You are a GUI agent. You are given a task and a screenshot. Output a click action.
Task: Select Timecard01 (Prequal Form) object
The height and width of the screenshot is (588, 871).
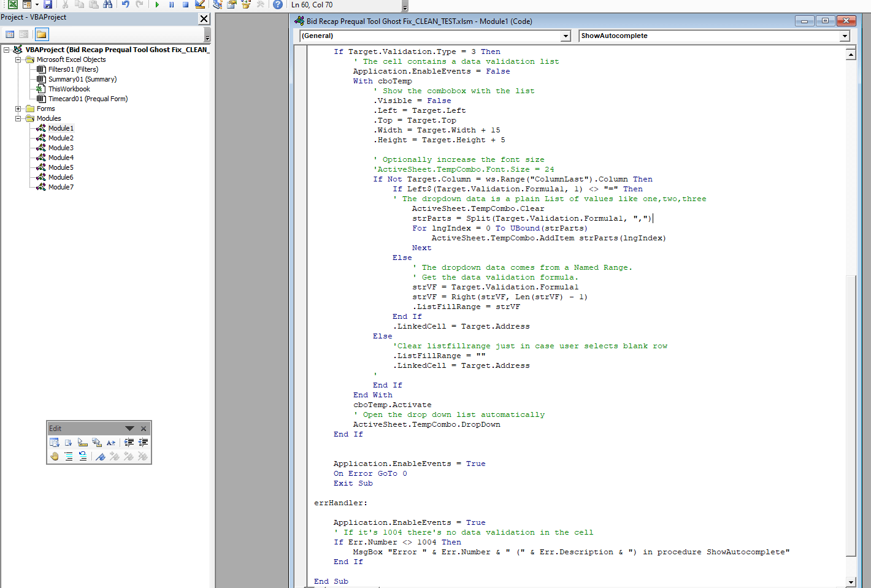tap(88, 99)
